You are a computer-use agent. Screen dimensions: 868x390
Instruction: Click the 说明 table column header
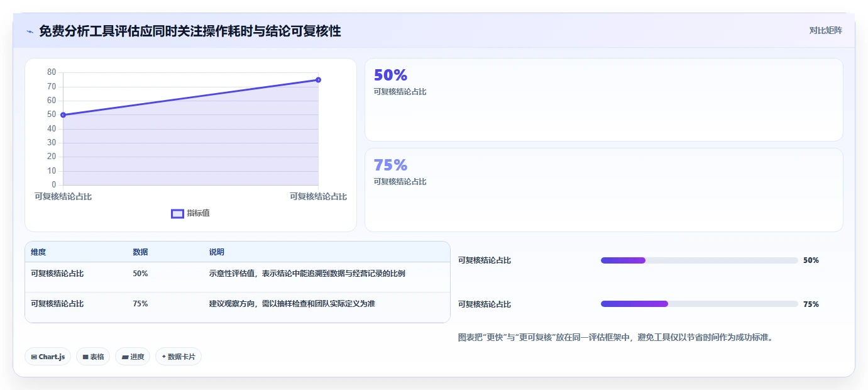(216, 252)
